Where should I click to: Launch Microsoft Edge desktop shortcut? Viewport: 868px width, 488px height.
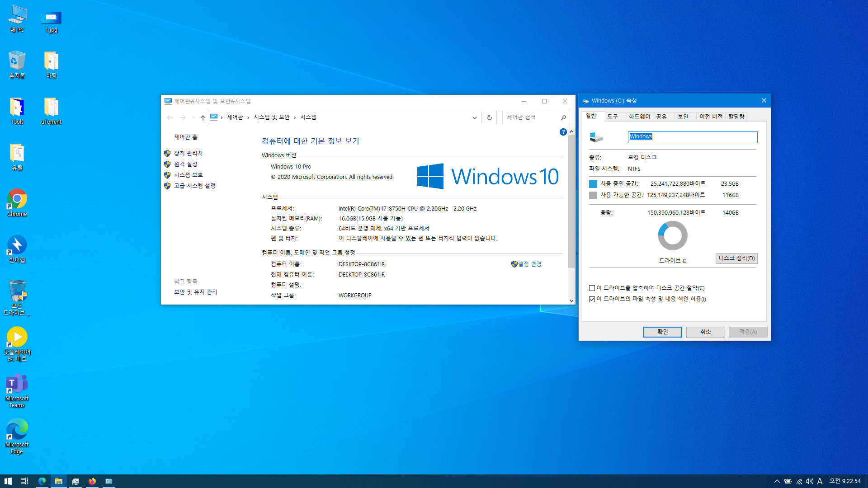click(x=17, y=436)
